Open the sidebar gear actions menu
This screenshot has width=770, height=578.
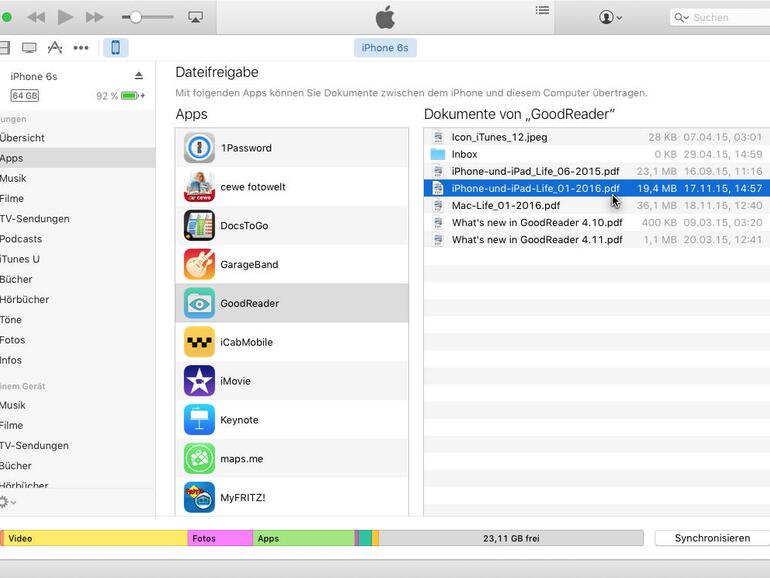click(x=7, y=502)
